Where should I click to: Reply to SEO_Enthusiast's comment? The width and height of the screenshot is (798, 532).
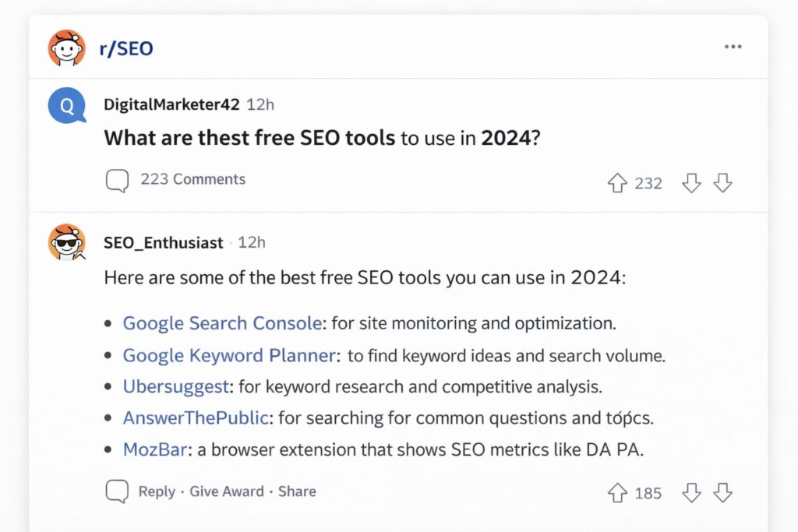(156, 491)
